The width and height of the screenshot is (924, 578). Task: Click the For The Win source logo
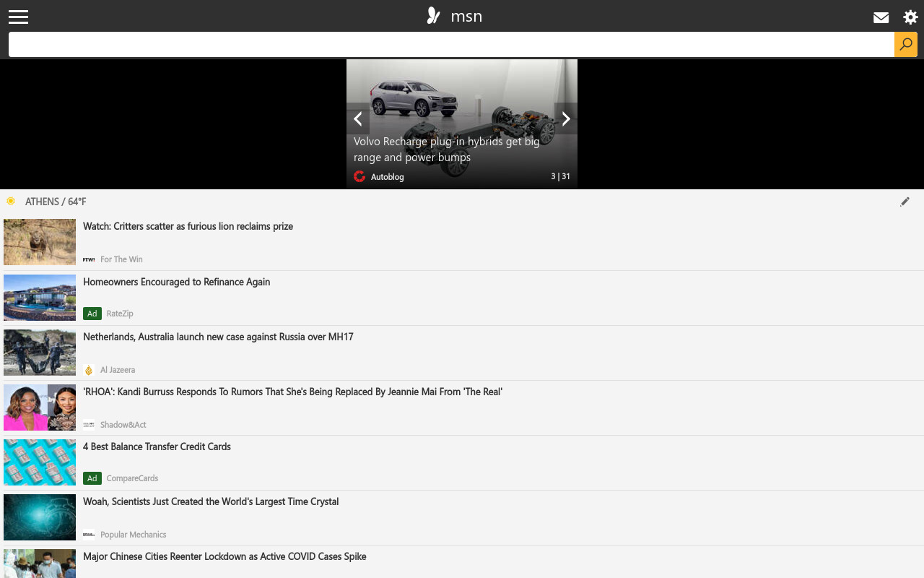[89, 259]
